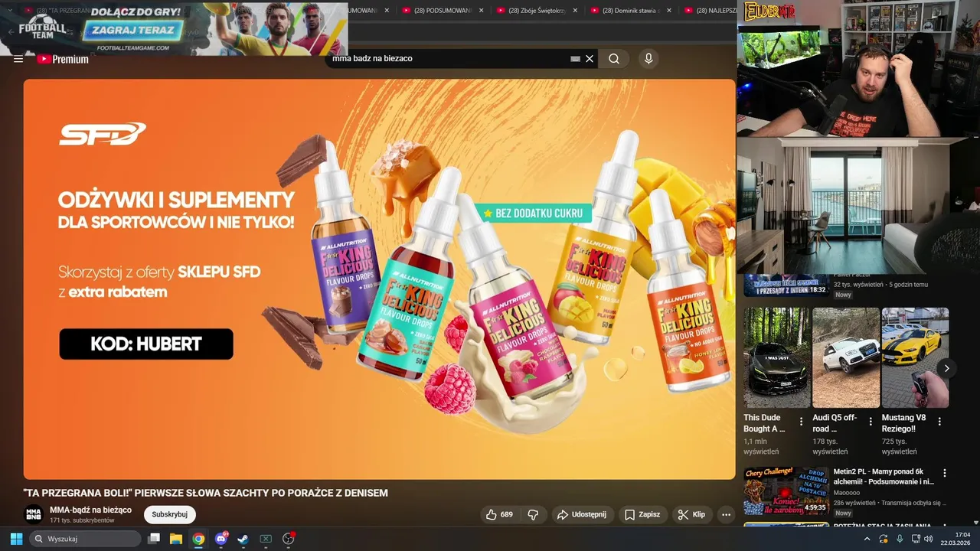The image size is (980, 551).
Task: Clear the YouTube search query
Action: pos(590,59)
